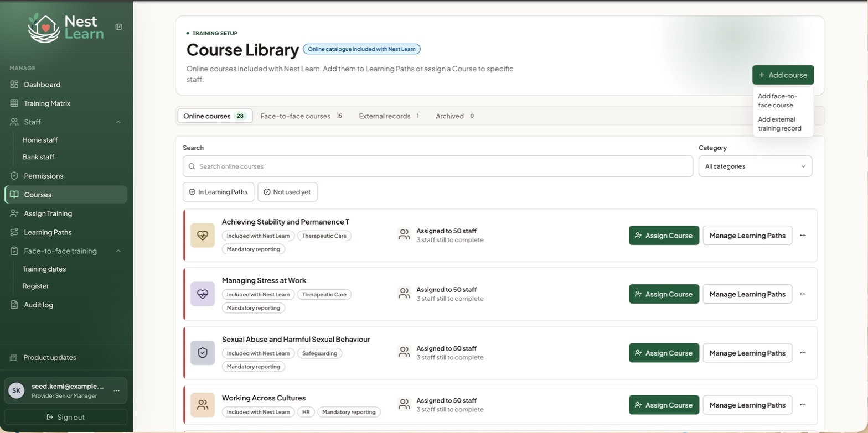This screenshot has height=433, width=868.
Task: Click staff icon in Achieving Stability row
Action: (x=405, y=235)
